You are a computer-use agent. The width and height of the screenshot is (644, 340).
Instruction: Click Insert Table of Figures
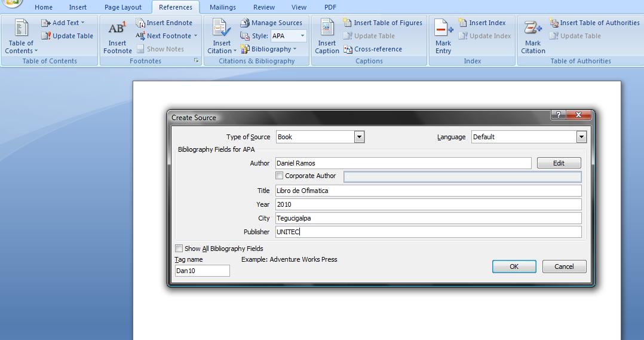(x=382, y=23)
